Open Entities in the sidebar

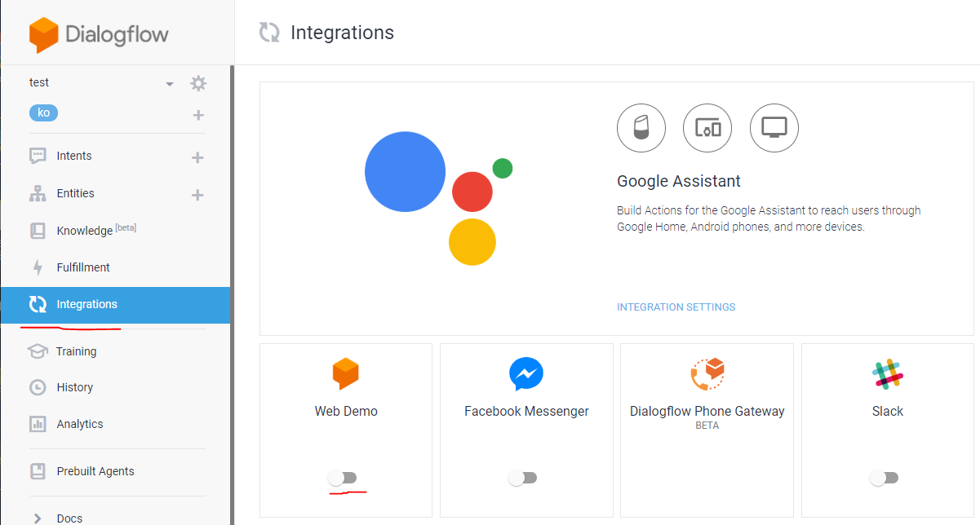tap(75, 193)
